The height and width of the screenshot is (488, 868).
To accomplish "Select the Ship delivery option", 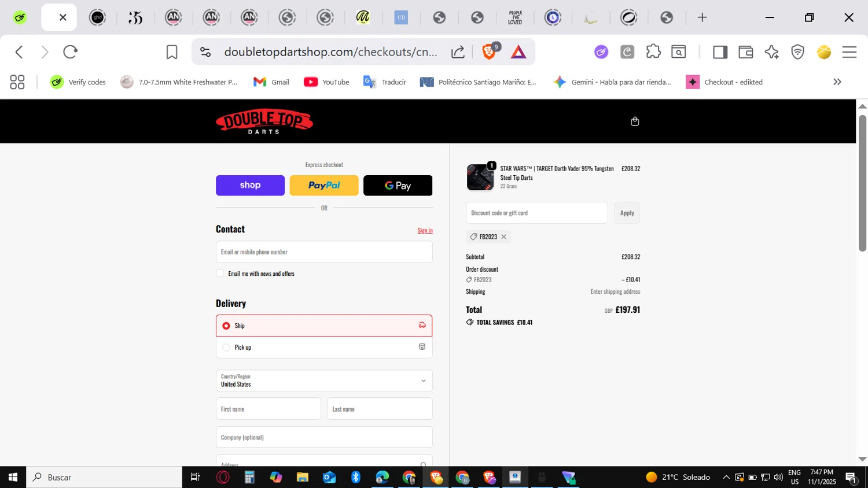I will [324, 326].
